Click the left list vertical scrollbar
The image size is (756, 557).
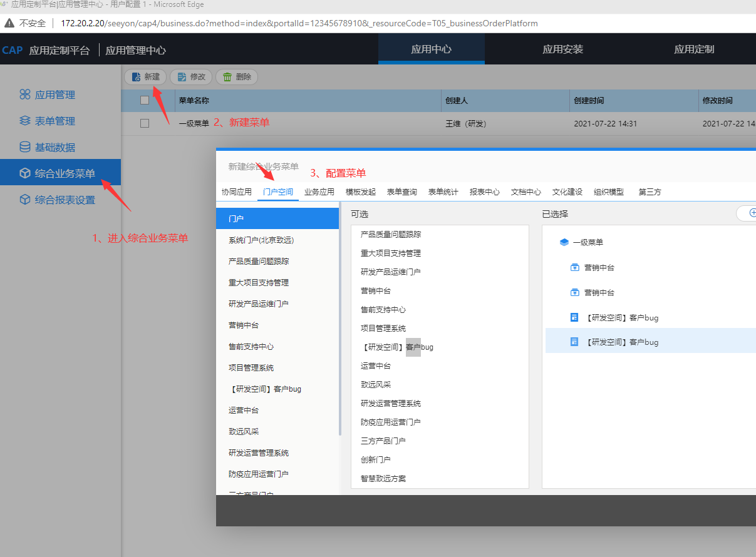340,319
